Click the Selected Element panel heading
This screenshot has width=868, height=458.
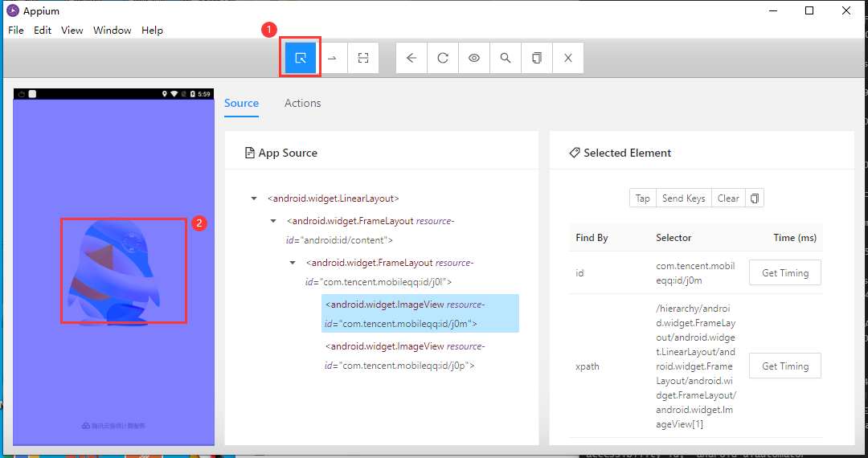click(620, 153)
